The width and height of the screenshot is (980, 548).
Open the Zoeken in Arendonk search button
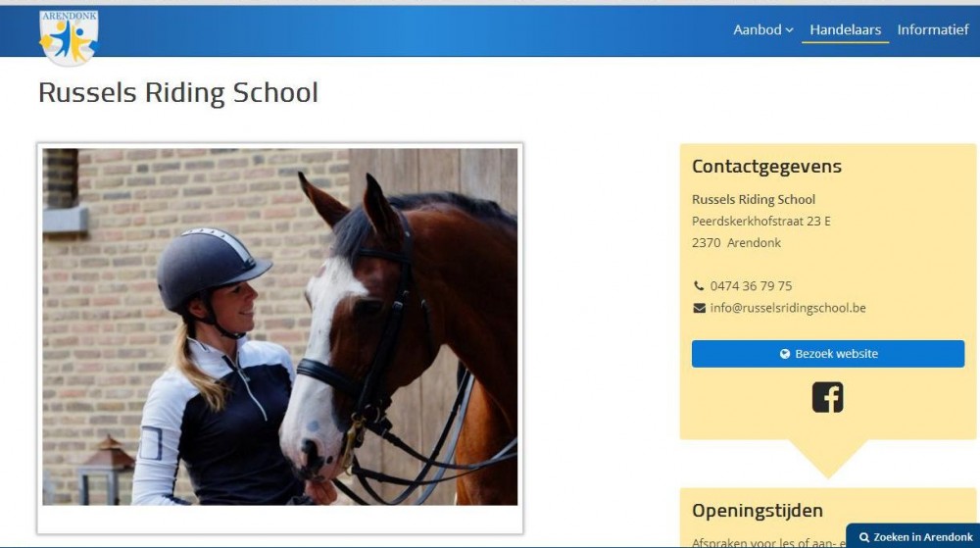point(914,537)
